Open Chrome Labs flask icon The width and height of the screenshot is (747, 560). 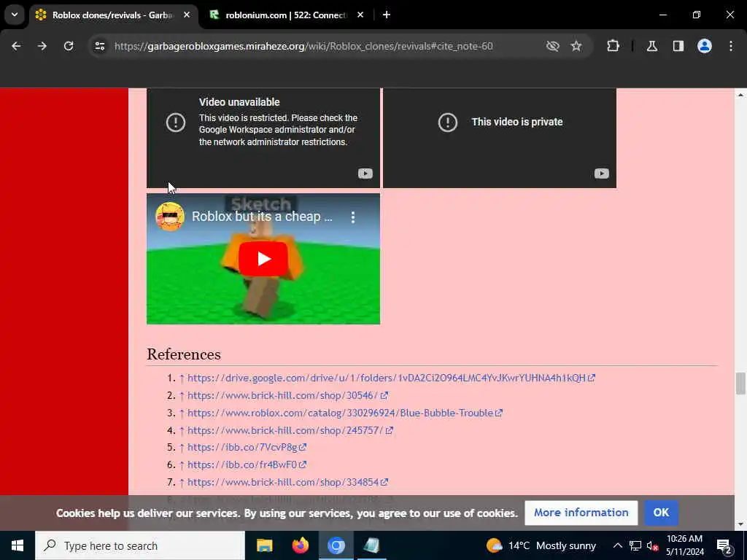(x=652, y=46)
